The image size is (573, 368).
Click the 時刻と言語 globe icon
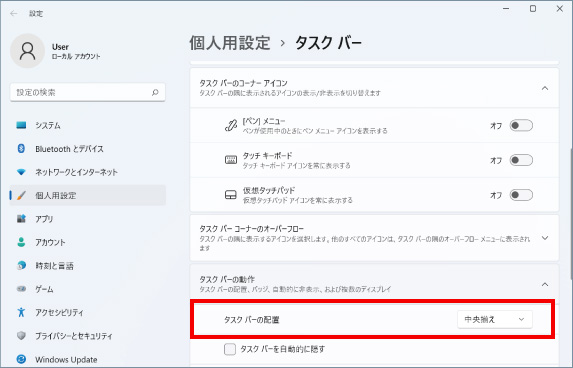tap(21, 265)
